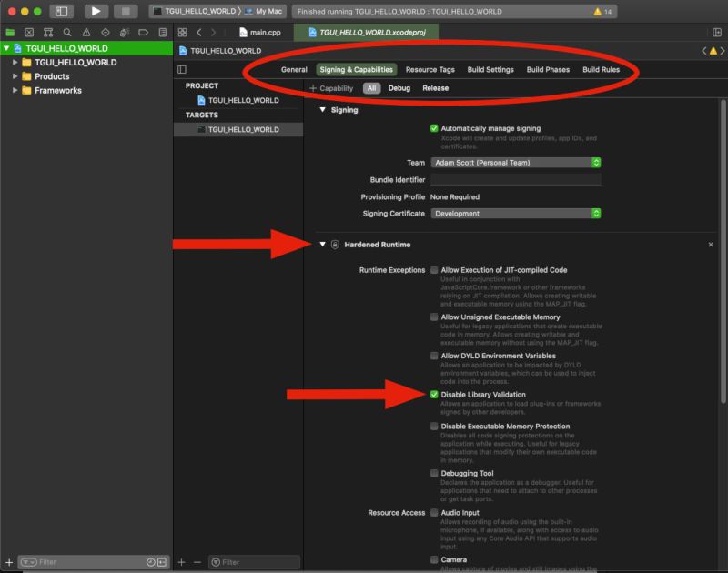Image resolution: width=728 pixels, height=573 pixels.
Task: Stop the running scheme
Action: (x=126, y=11)
